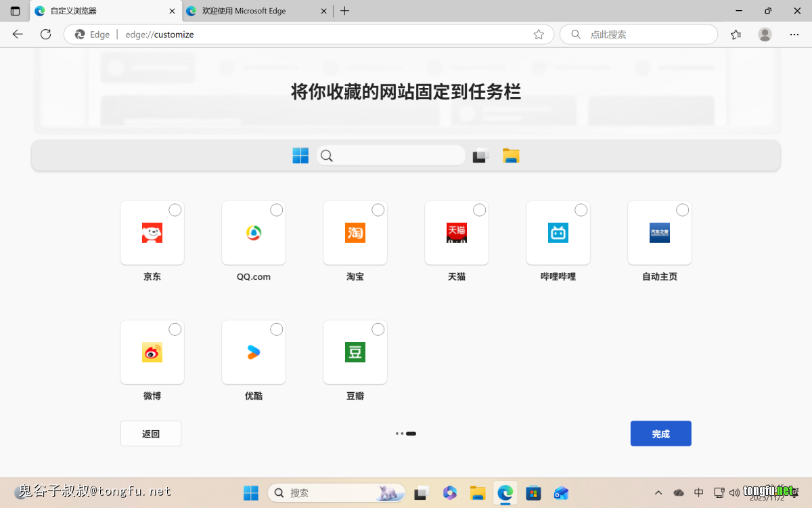Open the Settings and more ellipsis menu
Viewport: 812px width, 508px height.
point(794,35)
